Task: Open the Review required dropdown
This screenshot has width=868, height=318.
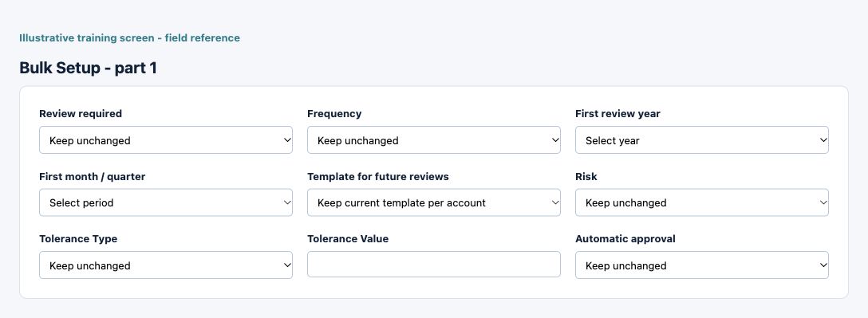Action: coord(165,140)
